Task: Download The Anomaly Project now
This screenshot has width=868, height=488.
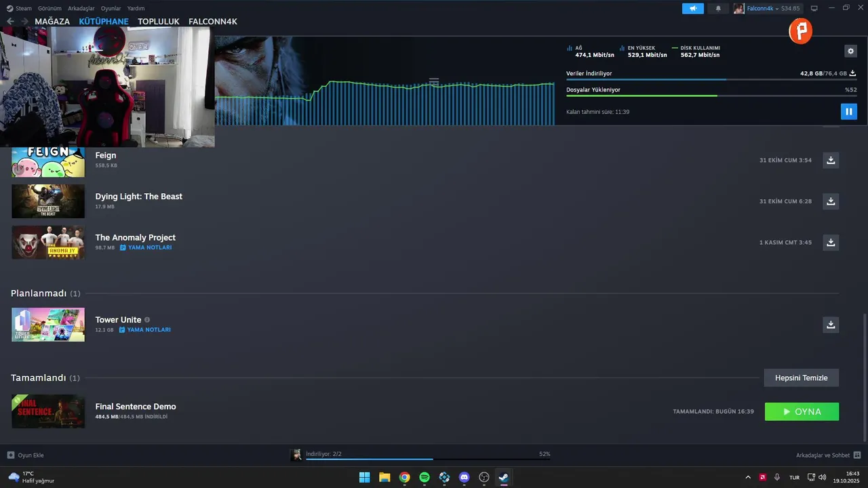Action: pos(831,242)
